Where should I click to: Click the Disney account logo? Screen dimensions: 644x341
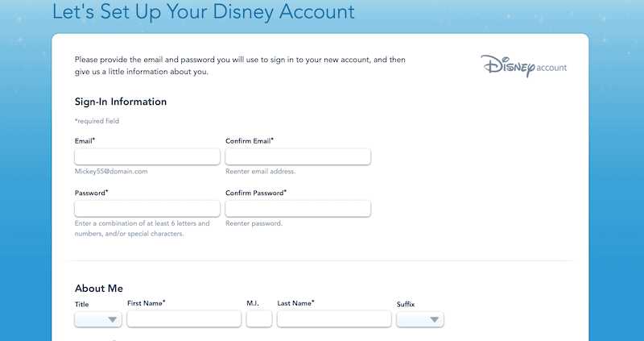(524, 66)
